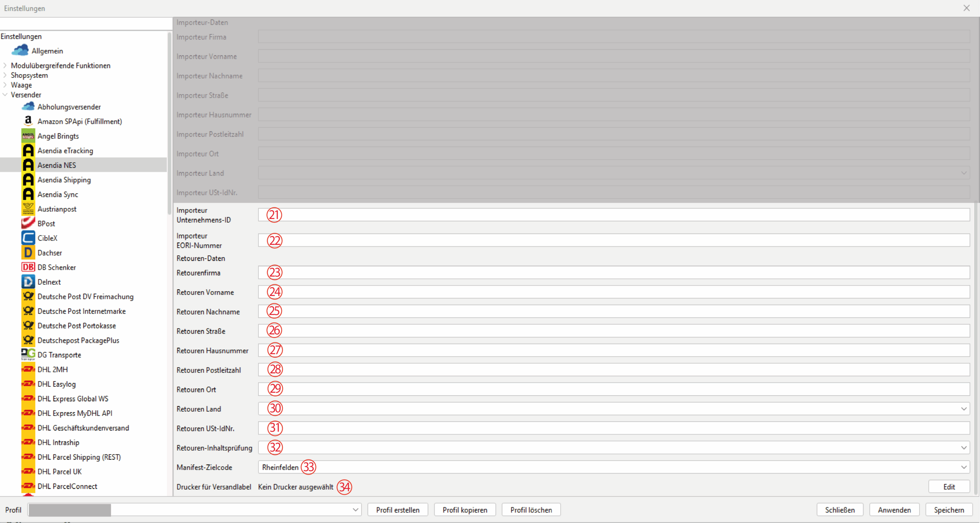The image size is (980, 523).
Task: Click the Profil erstellen button
Action: point(398,510)
